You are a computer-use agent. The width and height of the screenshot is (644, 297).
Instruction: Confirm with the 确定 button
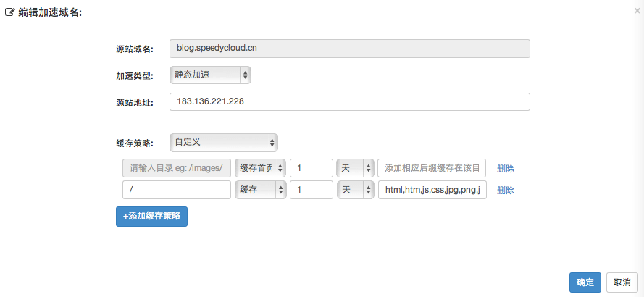tap(585, 283)
